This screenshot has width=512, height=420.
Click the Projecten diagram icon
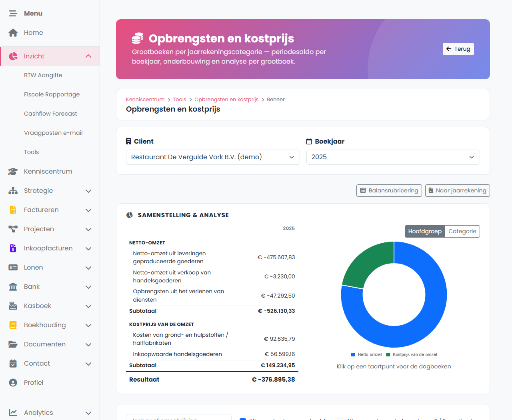(13, 229)
